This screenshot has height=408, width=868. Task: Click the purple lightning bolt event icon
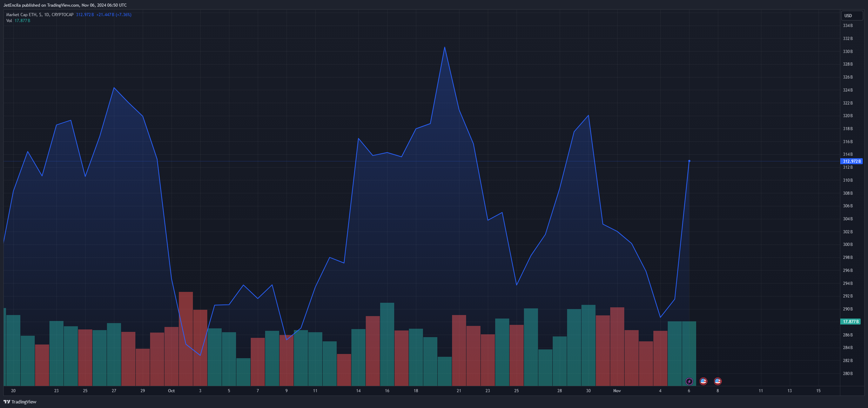point(689,381)
